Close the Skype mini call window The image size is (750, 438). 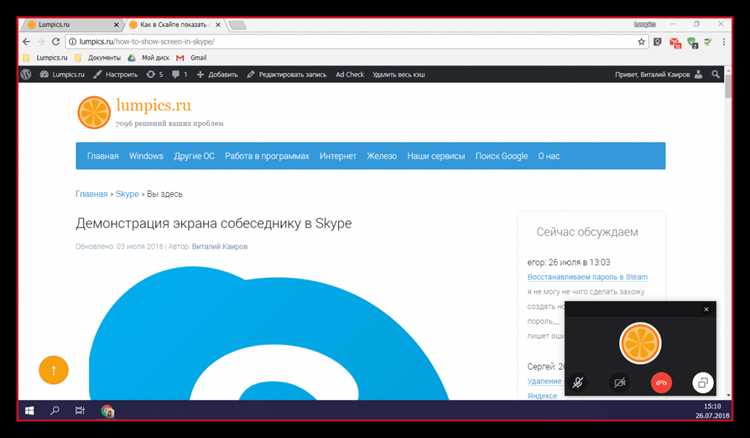706,309
